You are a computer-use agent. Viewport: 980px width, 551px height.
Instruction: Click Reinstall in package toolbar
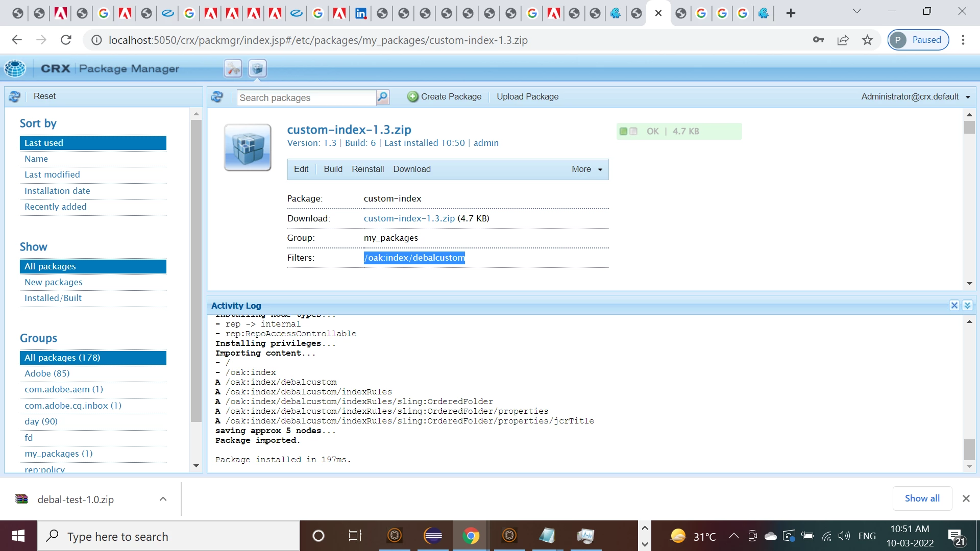tap(367, 169)
